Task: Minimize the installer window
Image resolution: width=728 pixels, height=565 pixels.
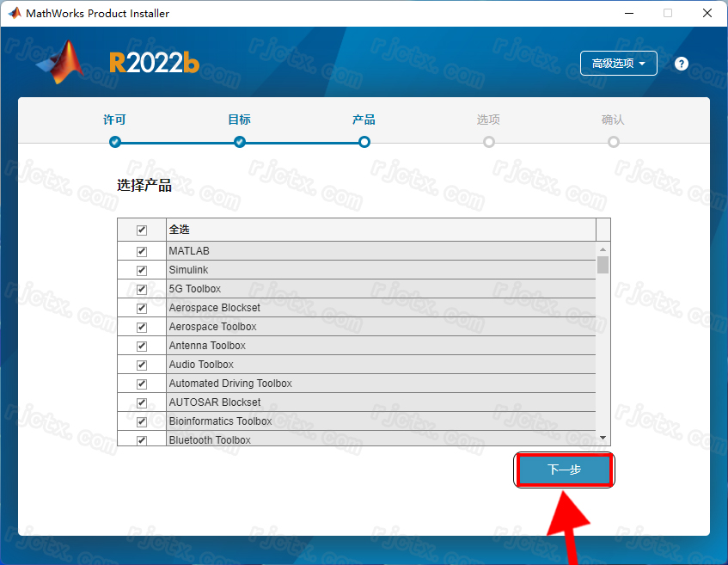Action: pyautogui.click(x=629, y=13)
